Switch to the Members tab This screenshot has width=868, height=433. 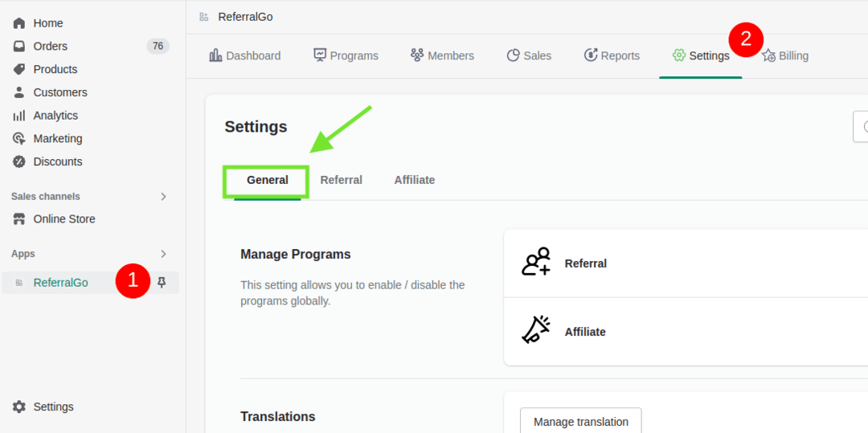point(442,55)
